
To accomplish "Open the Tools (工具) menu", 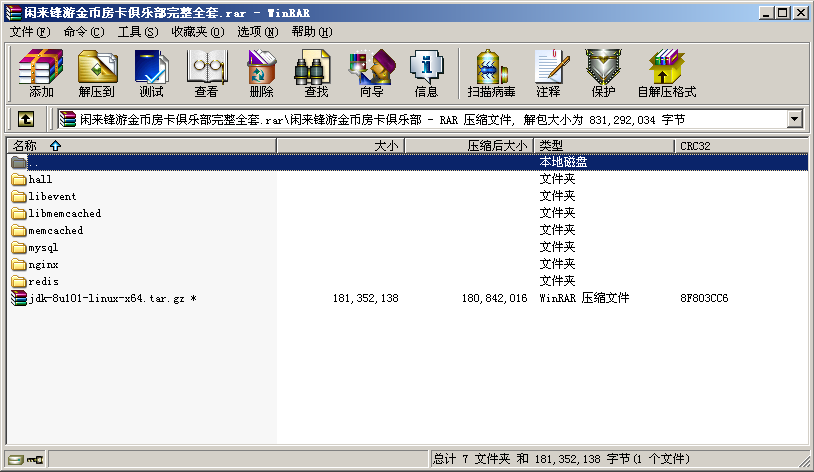I will click(x=137, y=32).
